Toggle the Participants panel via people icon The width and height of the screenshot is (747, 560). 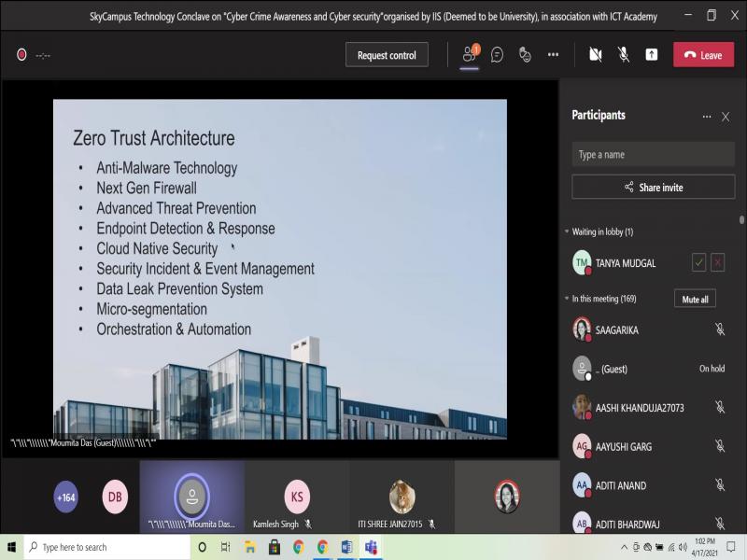pyautogui.click(x=470, y=55)
